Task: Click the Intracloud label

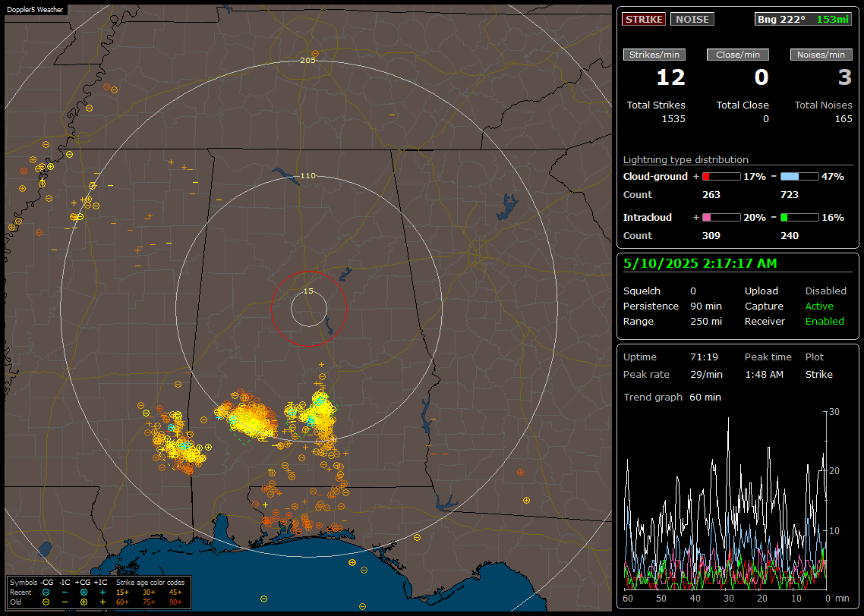Action: pyautogui.click(x=648, y=218)
